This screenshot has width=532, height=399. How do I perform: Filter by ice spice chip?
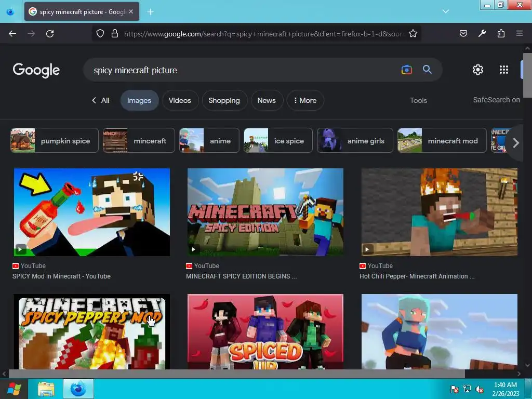click(x=278, y=140)
